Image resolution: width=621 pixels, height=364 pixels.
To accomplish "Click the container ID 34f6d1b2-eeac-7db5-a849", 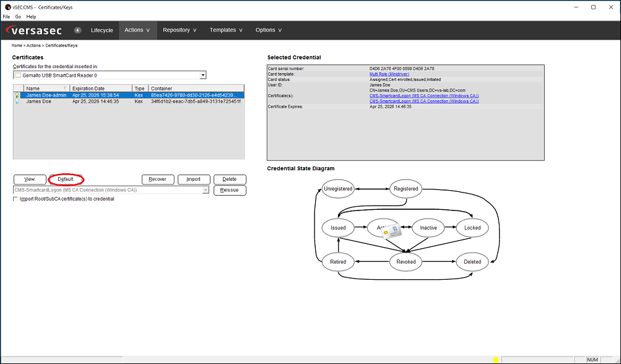I will (196, 102).
